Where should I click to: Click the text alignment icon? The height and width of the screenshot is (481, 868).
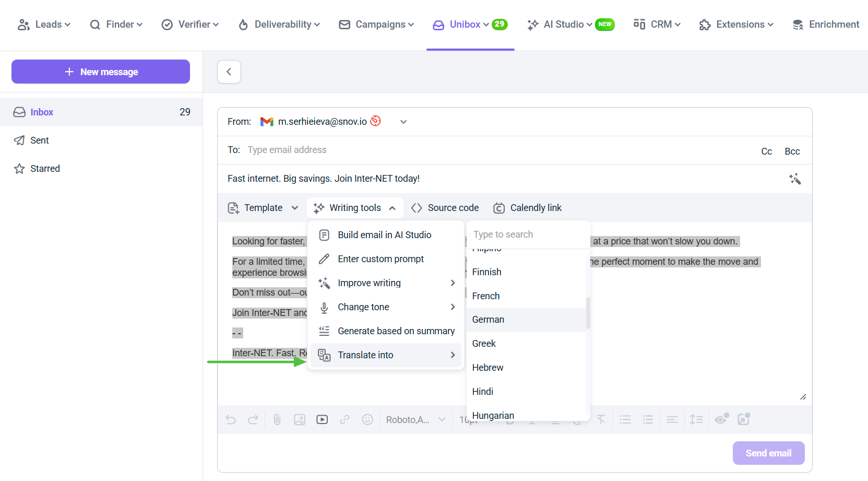point(672,419)
